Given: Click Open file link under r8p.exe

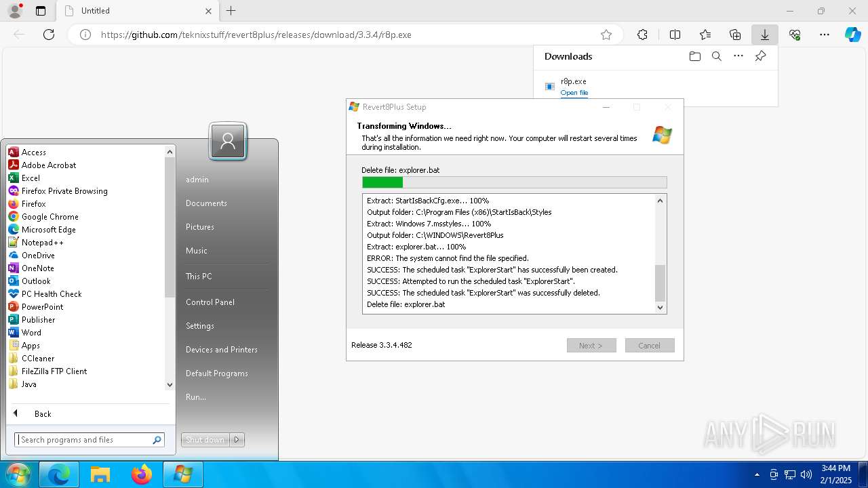Looking at the screenshot, I should 574,93.
